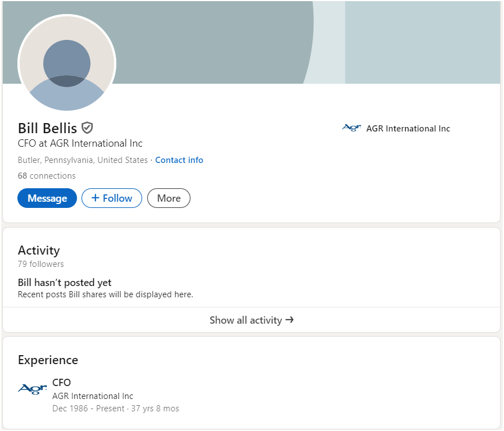This screenshot has height=431, width=504.
Task: Open the More actions menu
Action: tap(169, 198)
